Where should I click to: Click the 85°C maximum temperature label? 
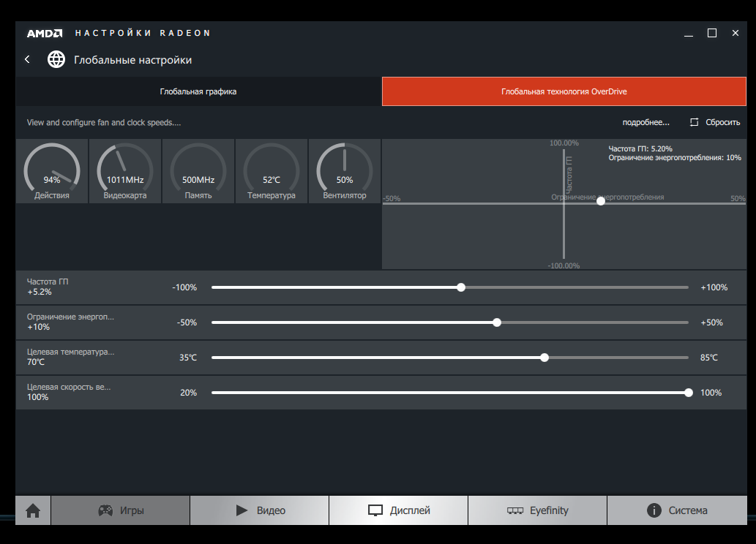tap(709, 358)
